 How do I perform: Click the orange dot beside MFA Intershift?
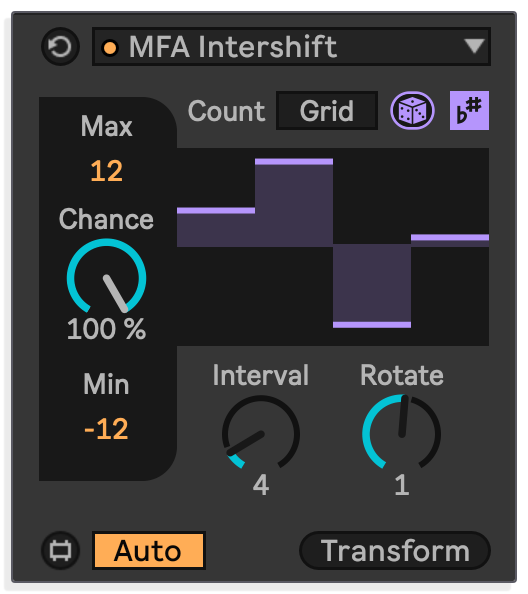[x=110, y=48]
